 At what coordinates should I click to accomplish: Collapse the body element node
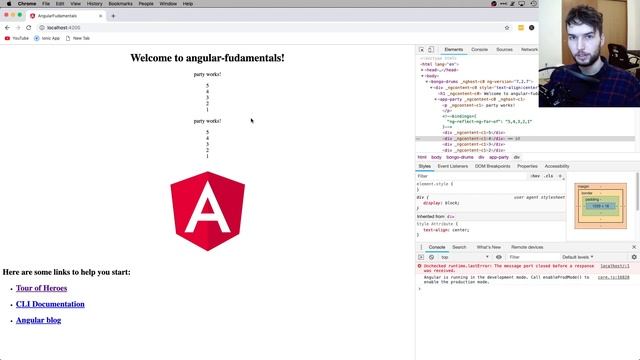pyautogui.click(x=422, y=76)
